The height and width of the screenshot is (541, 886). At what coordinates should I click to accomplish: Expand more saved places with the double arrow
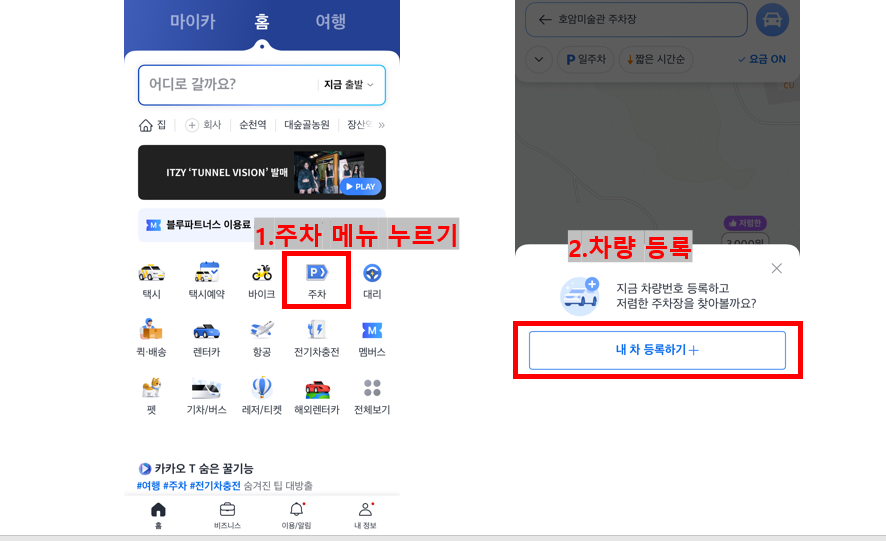coord(381,126)
